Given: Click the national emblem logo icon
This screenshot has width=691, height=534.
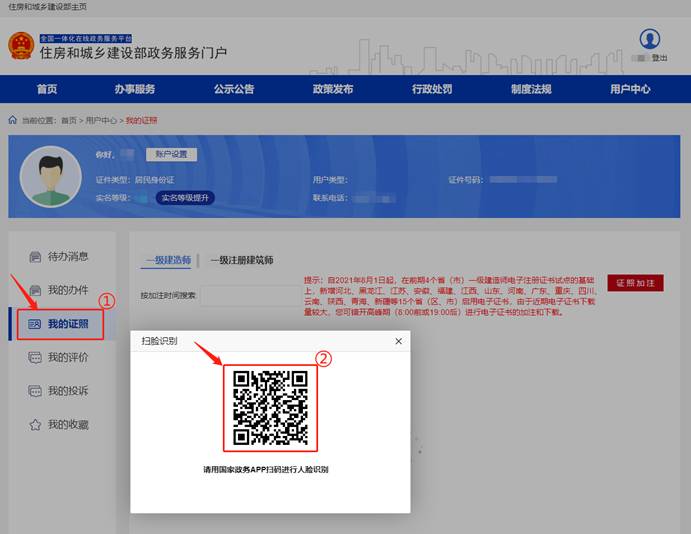Looking at the screenshot, I should 20,46.
